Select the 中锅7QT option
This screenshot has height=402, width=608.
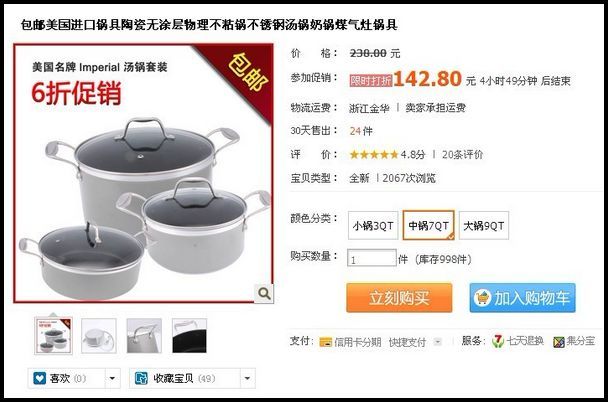tap(428, 225)
